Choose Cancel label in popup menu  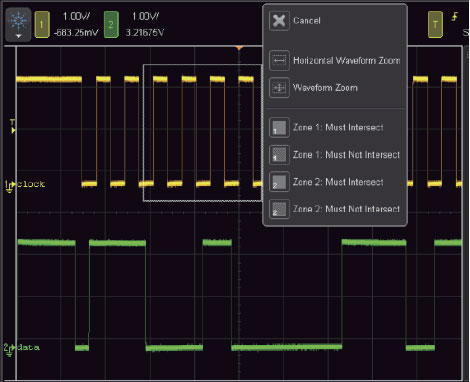[x=307, y=21]
